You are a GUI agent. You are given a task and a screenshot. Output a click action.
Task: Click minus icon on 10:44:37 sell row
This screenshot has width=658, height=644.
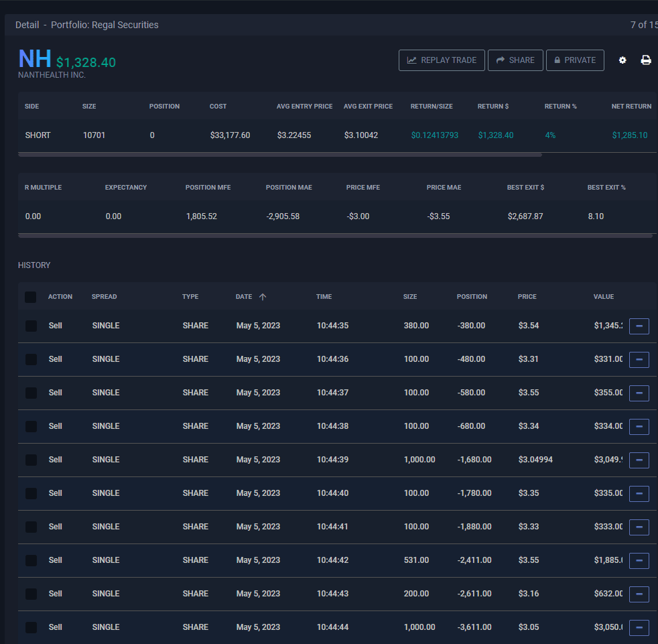pos(639,393)
